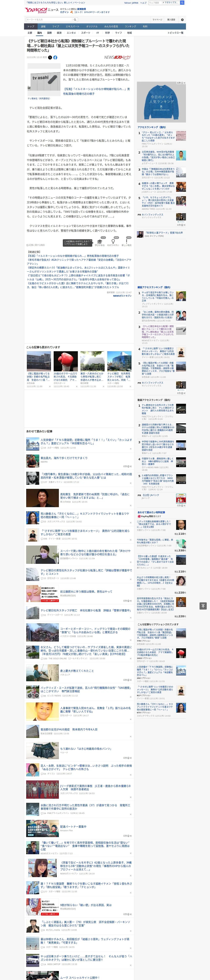Viewport: 210px width, 980px height.
Task: Play the top video ranking テレビ朝日本社 clip
Action: pyautogui.click(x=181, y=409)
